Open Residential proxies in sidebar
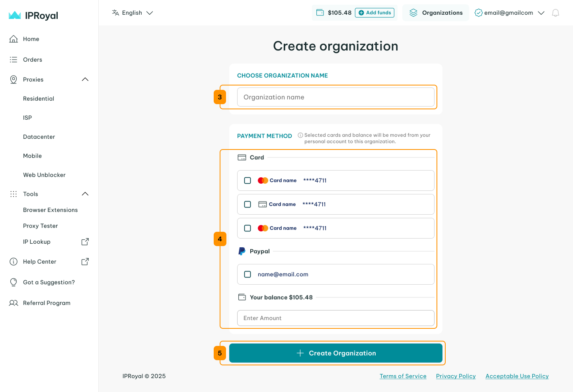 39,99
